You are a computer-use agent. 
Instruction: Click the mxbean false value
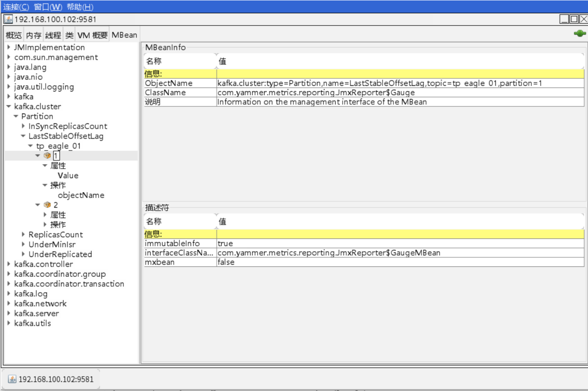(400, 262)
